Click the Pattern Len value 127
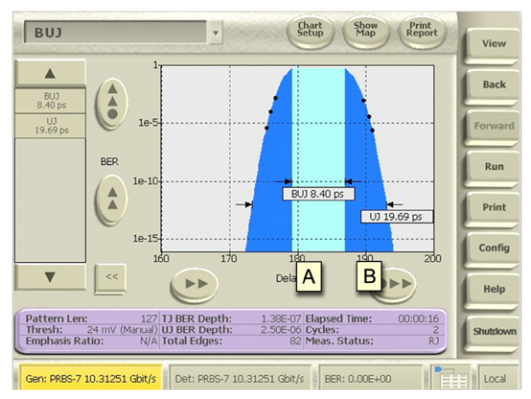The image size is (531, 399). 149,319
